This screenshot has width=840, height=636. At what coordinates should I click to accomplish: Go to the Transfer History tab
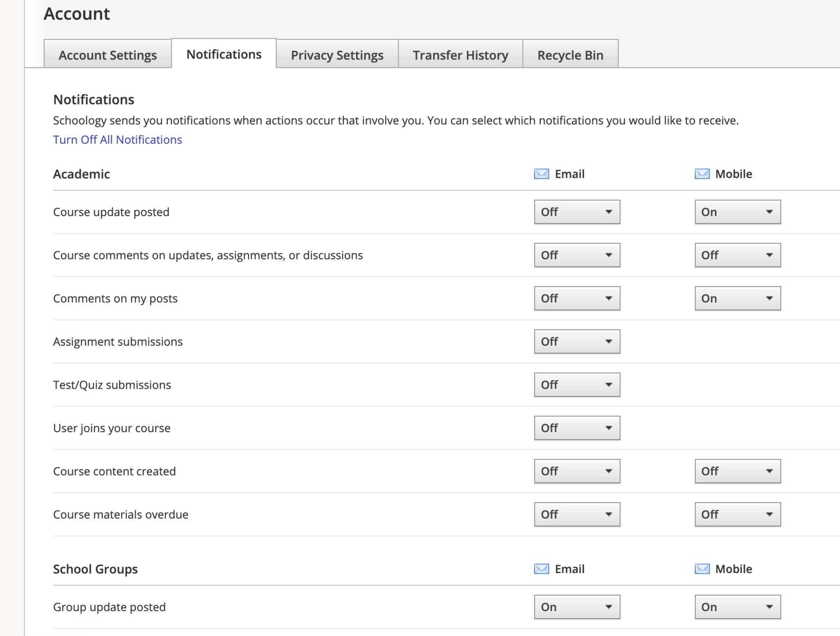[460, 55]
